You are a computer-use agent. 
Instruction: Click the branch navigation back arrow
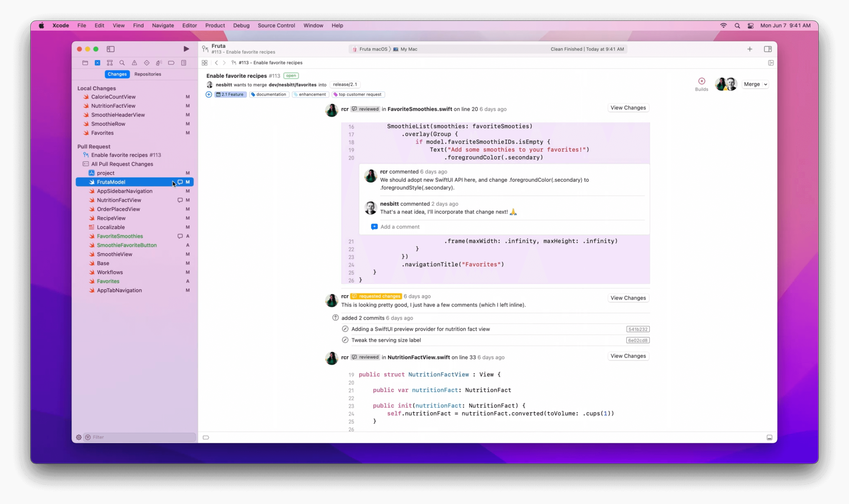[x=216, y=62]
